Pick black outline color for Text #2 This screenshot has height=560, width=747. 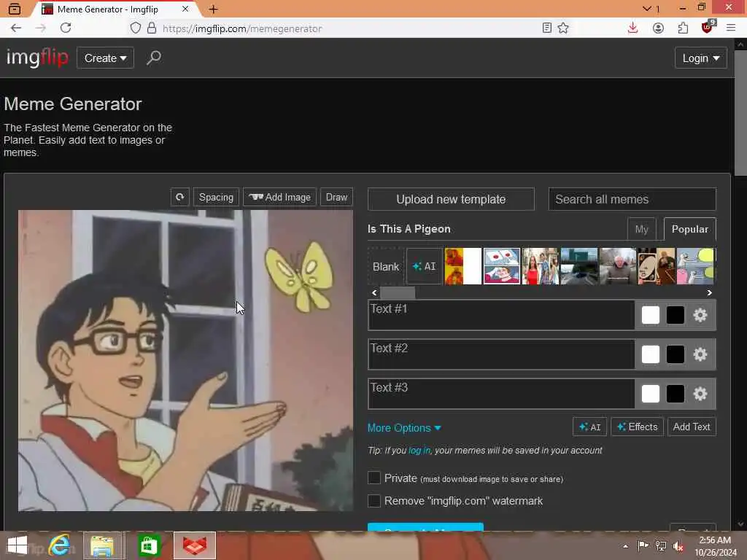tap(675, 354)
